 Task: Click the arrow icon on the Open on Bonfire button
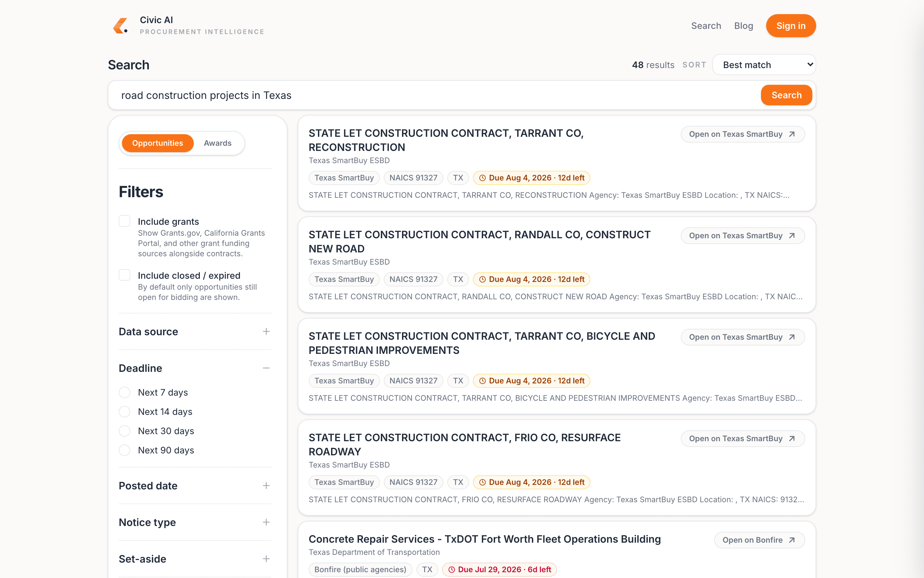(792, 540)
